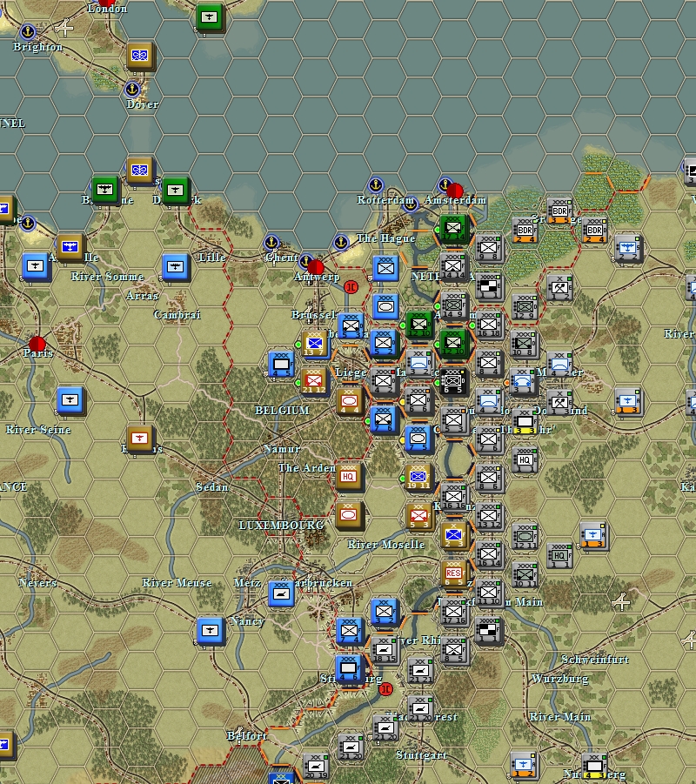The width and height of the screenshot is (696, 784).
Task: Select the blue armor unit marked 7 5
Action: coord(418,439)
